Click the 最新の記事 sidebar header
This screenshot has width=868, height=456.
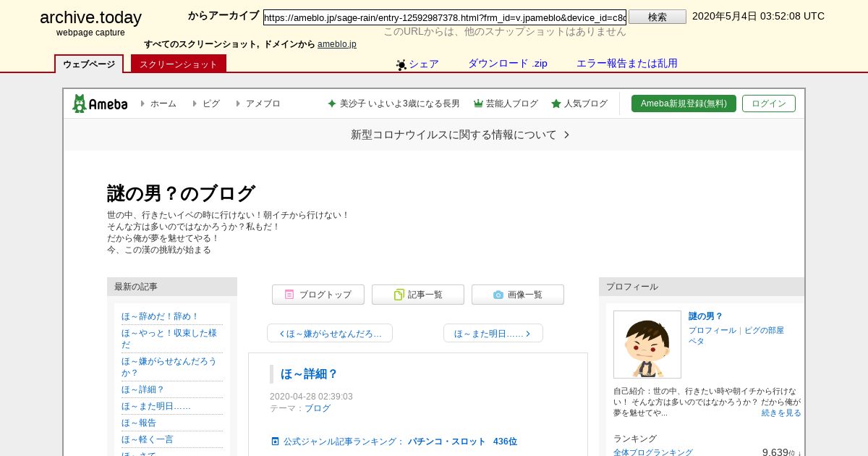pyautogui.click(x=172, y=287)
